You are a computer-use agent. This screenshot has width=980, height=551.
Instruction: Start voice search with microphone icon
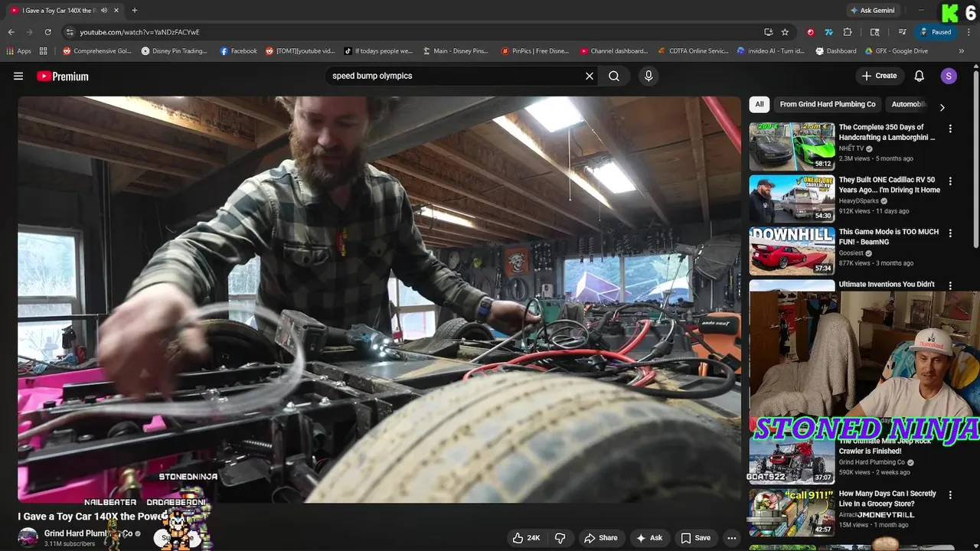pos(648,76)
